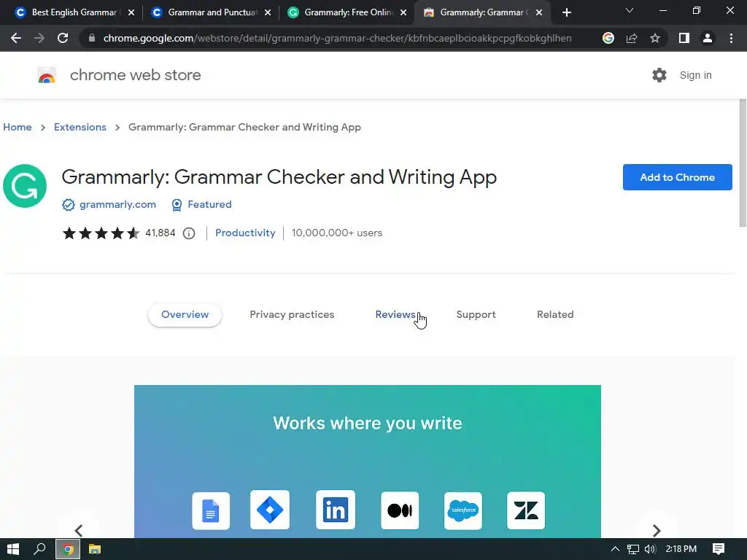Image resolution: width=747 pixels, height=560 pixels.
Task: Click the 41,884 ratings count
Action: 160,233
